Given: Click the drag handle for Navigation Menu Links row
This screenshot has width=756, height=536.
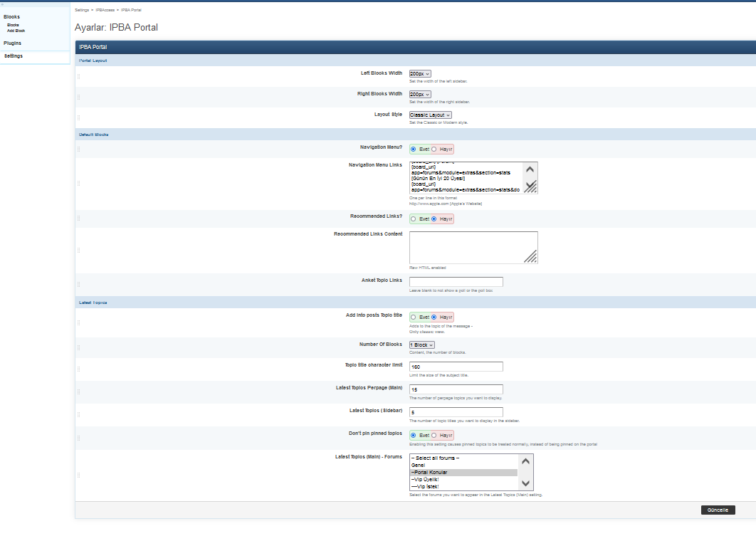Looking at the screenshot, I should [78, 183].
